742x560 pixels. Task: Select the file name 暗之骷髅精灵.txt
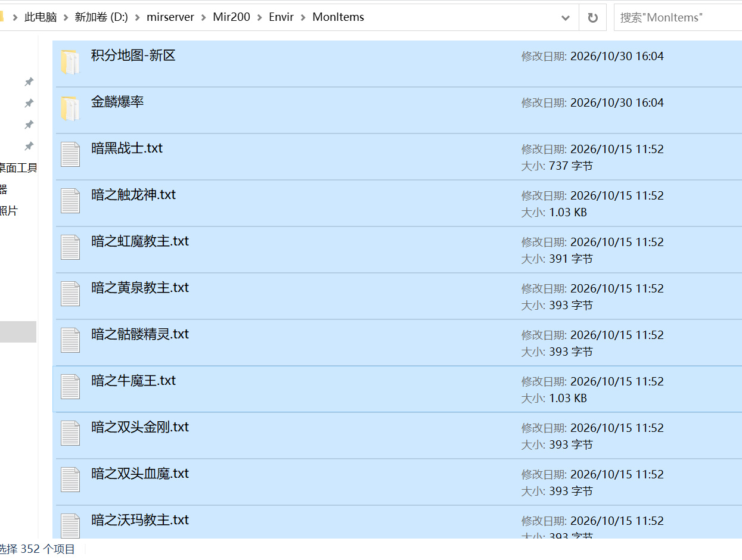[x=140, y=334]
